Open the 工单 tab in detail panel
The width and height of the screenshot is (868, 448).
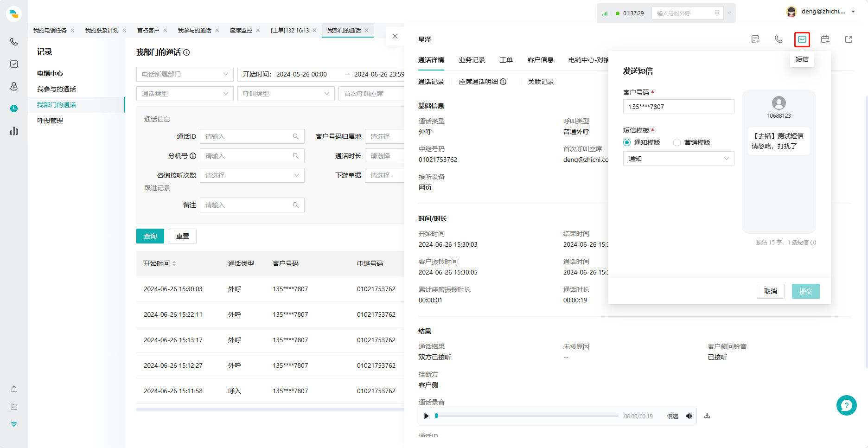pos(506,60)
